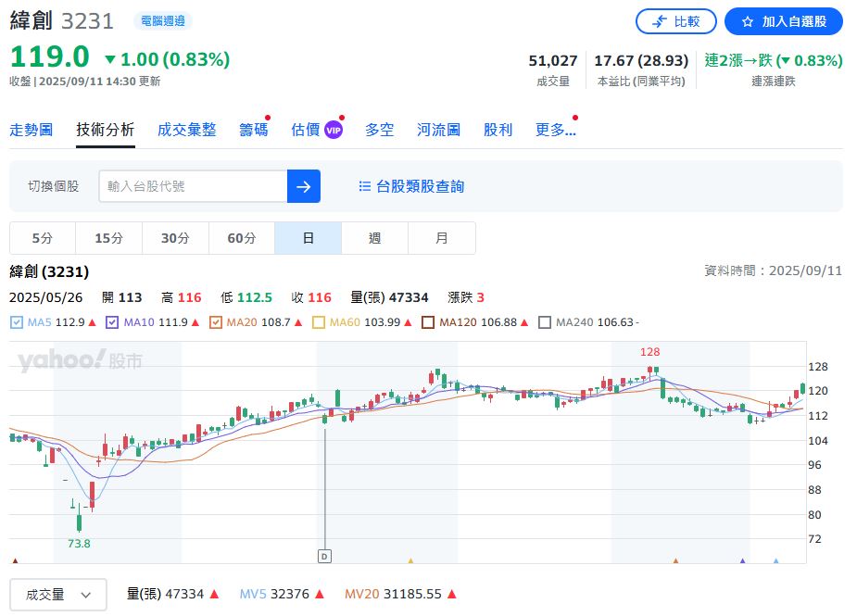The height and width of the screenshot is (616, 857).
Task: Expand the 更多 tab menu
Action: coord(555,130)
